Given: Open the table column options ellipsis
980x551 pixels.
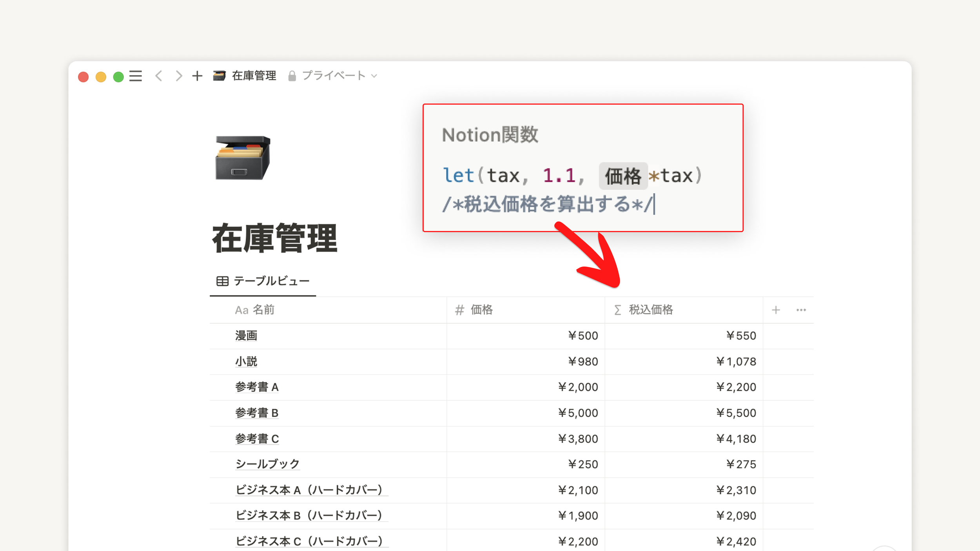Looking at the screenshot, I should [801, 310].
